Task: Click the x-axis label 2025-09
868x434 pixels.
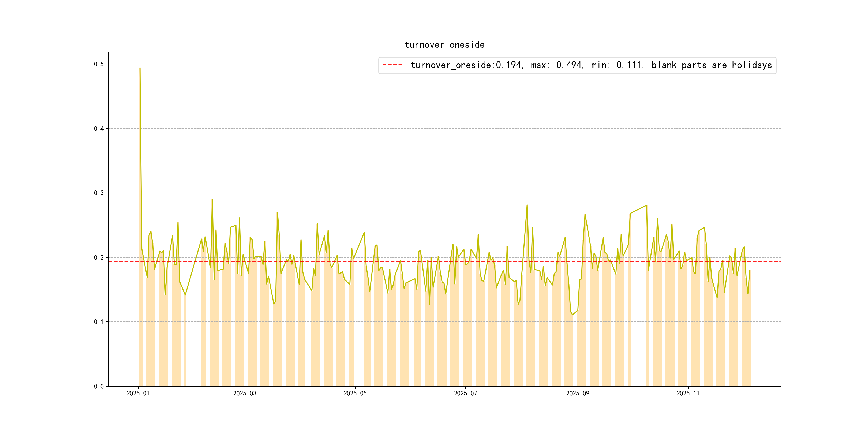Action: pos(578,393)
